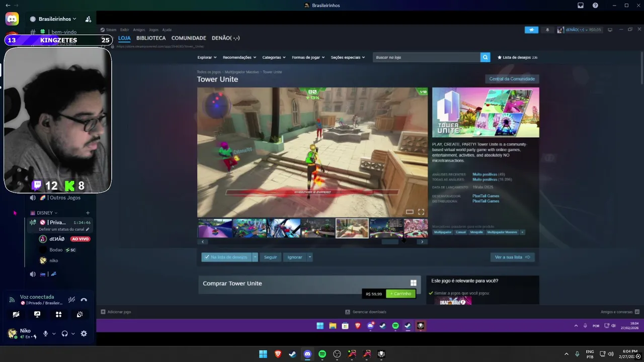The height and width of the screenshot is (362, 644).
Task: Toggle fullscreen on the game video player
Action: coord(421,212)
